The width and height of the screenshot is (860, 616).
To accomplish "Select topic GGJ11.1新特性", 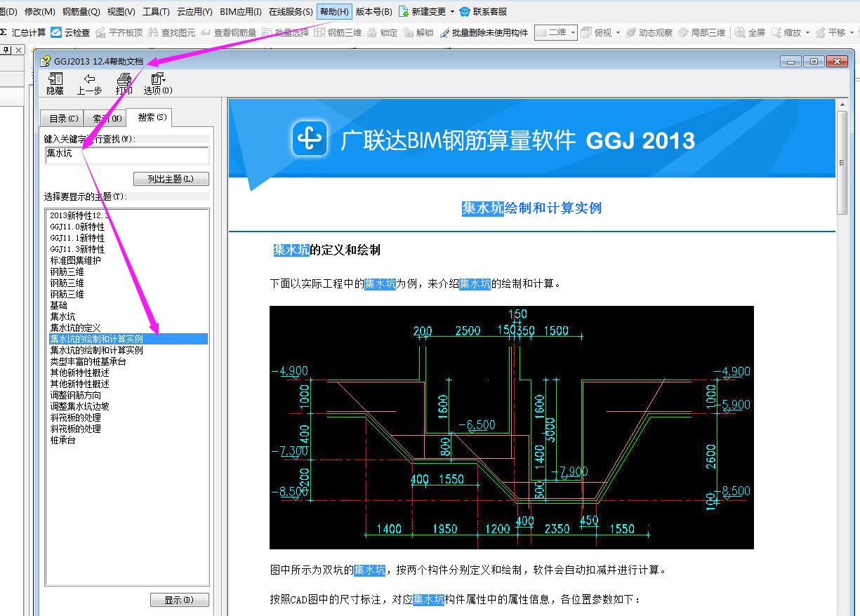I will [77, 238].
